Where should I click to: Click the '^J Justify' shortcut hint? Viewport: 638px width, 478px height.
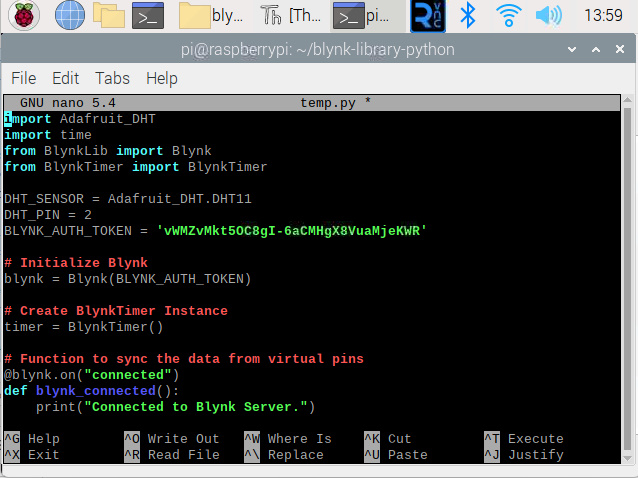pos(524,455)
